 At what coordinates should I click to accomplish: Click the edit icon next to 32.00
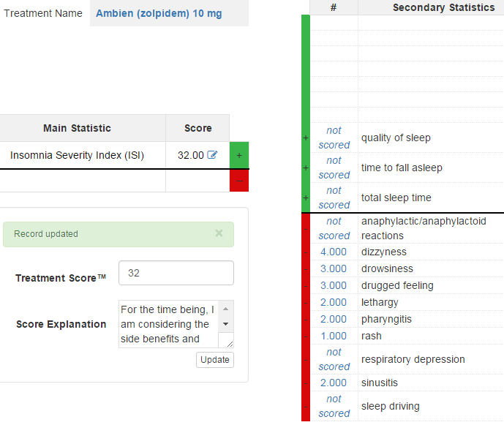tap(212, 155)
